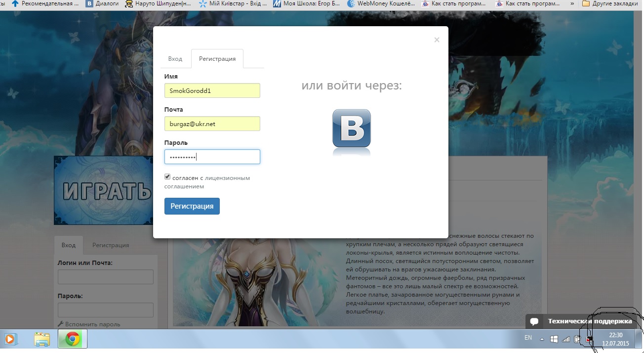Open the Рекомендательная bookmark
Screen dimensions: 644x353
click(44, 3)
